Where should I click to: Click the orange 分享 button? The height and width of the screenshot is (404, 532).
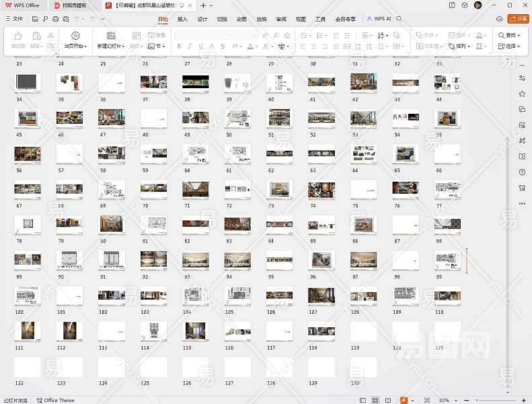518,19
